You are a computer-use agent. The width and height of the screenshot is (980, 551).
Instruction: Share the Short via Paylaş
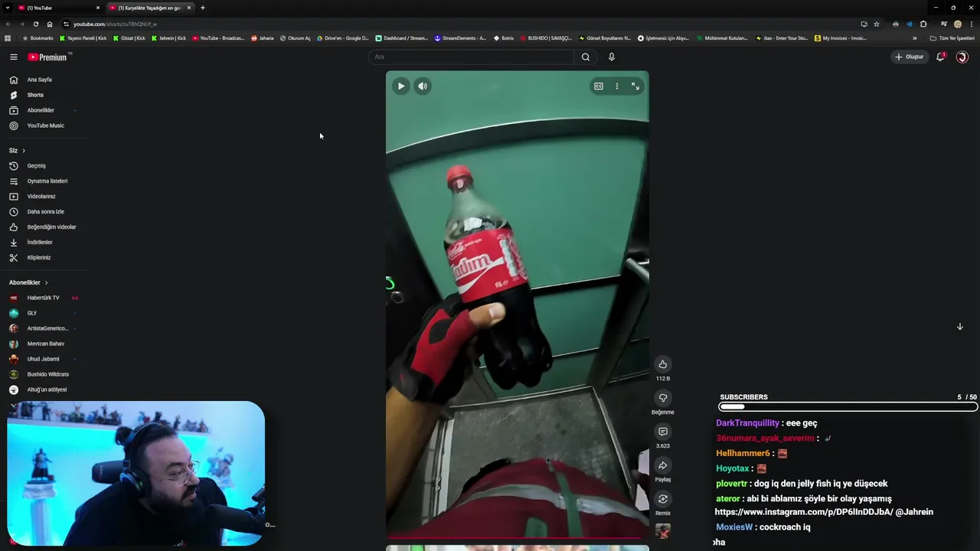click(663, 465)
